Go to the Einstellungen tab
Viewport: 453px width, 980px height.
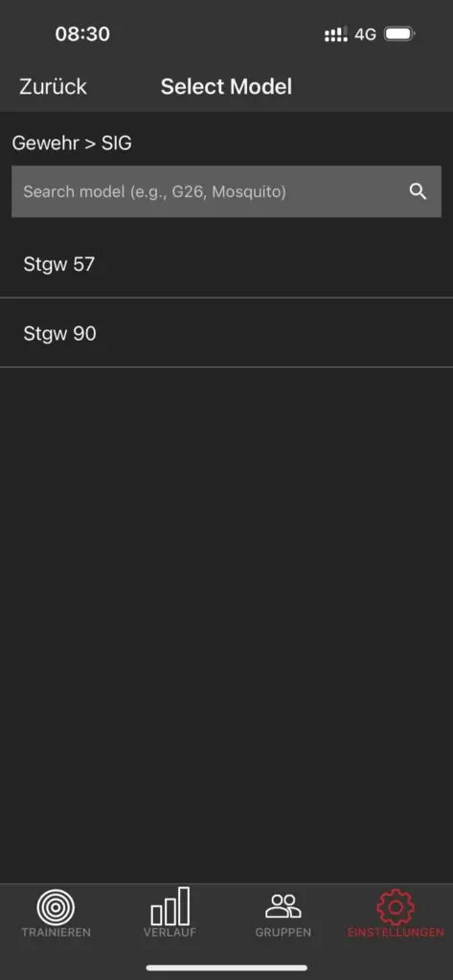pyautogui.click(x=396, y=913)
